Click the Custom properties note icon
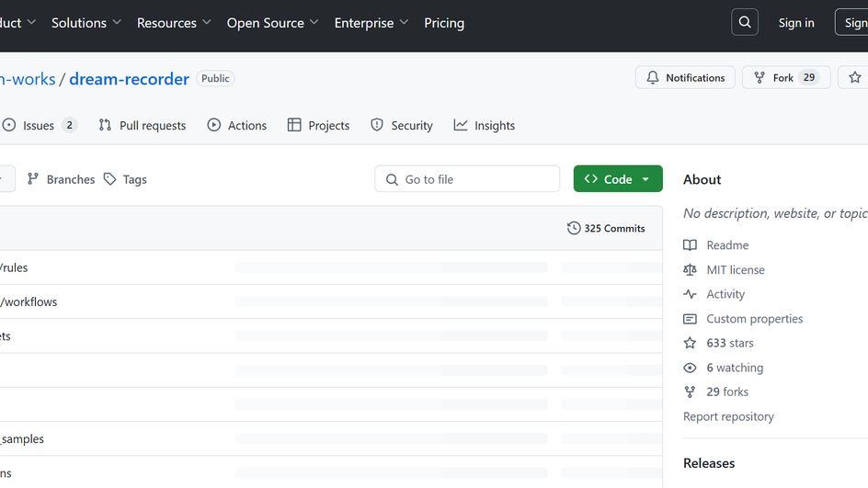Image resolution: width=868 pixels, height=488 pixels. 690,319
